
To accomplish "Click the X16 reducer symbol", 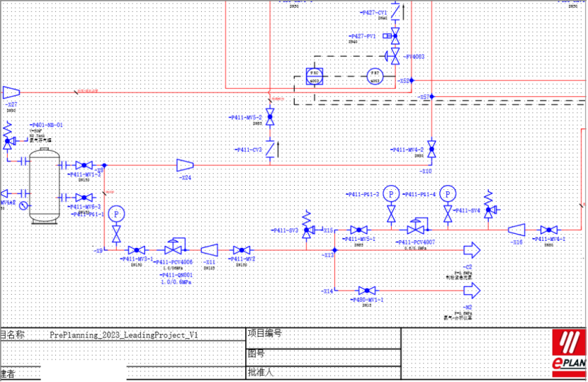I will 516,230.
